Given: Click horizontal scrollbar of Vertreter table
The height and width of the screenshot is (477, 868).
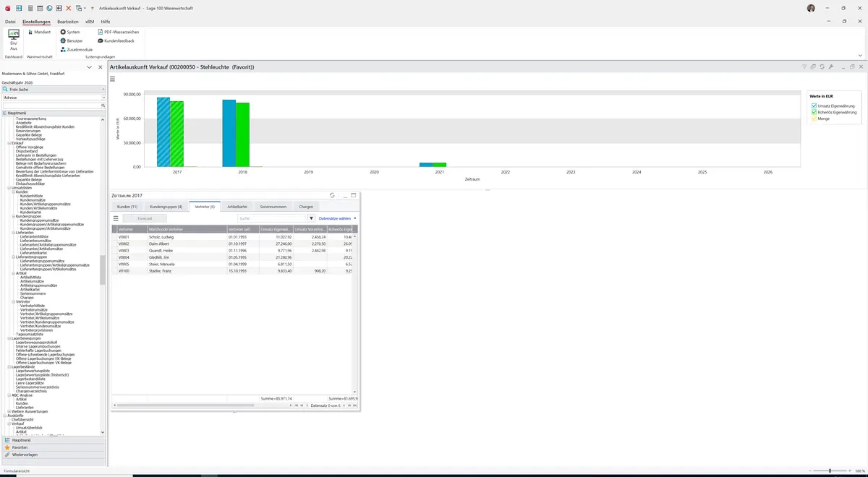Looking at the screenshot, I should pyautogui.click(x=184, y=405).
